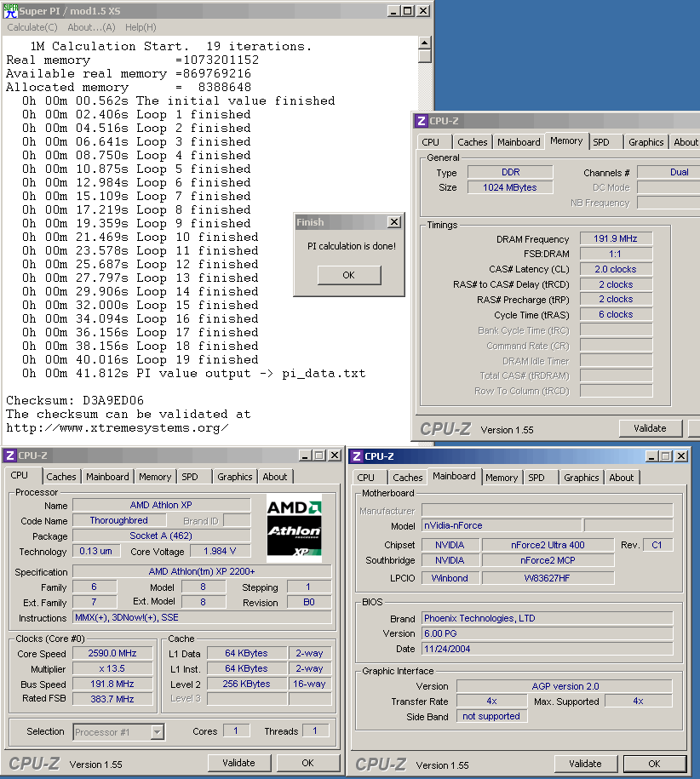Click the http://www.xtremesystems.org/ text
The image size is (700, 779).
pos(118,428)
